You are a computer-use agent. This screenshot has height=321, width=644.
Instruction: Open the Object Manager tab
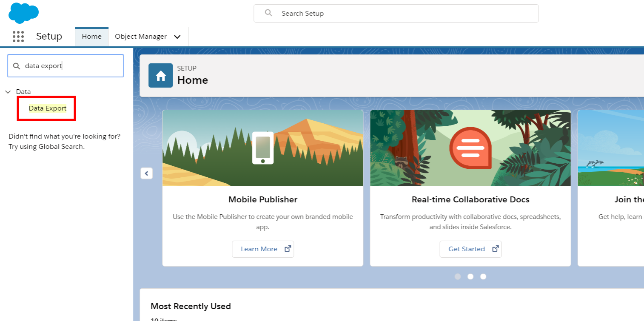pos(141,37)
